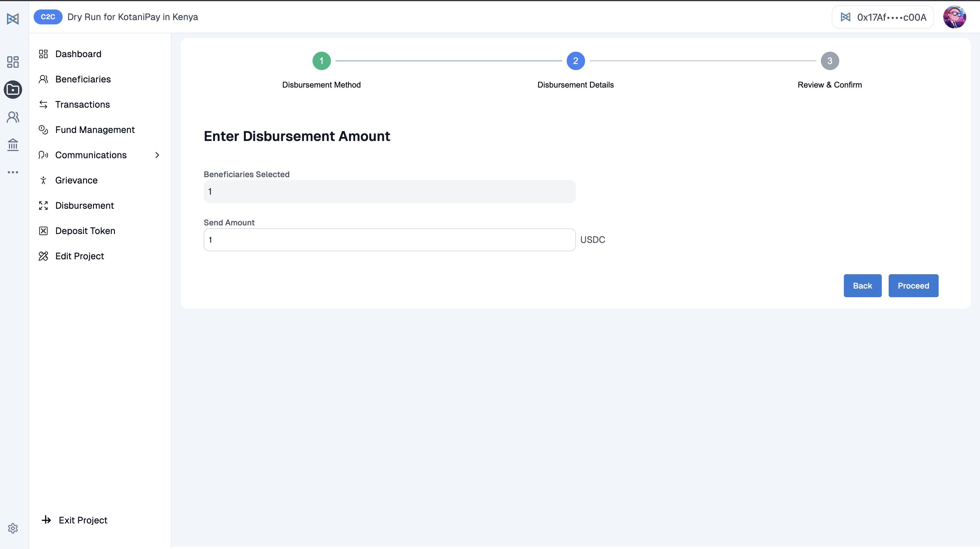Expand the Communications submenu chevron
The image size is (980, 549).
pyautogui.click(x=157, y=155)
